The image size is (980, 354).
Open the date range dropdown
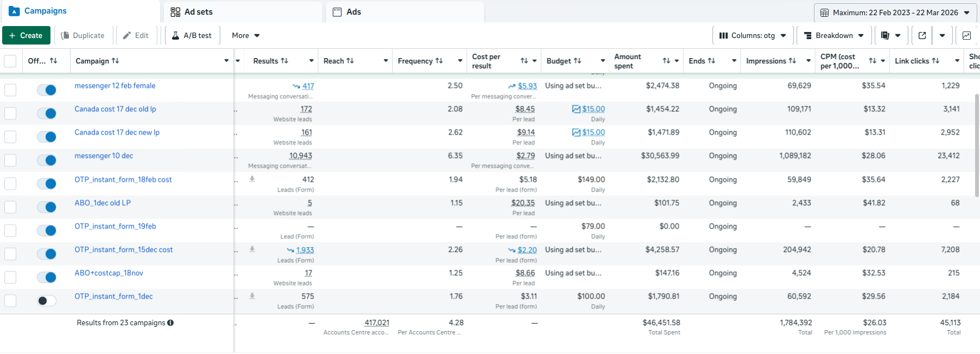coord(896,12)
